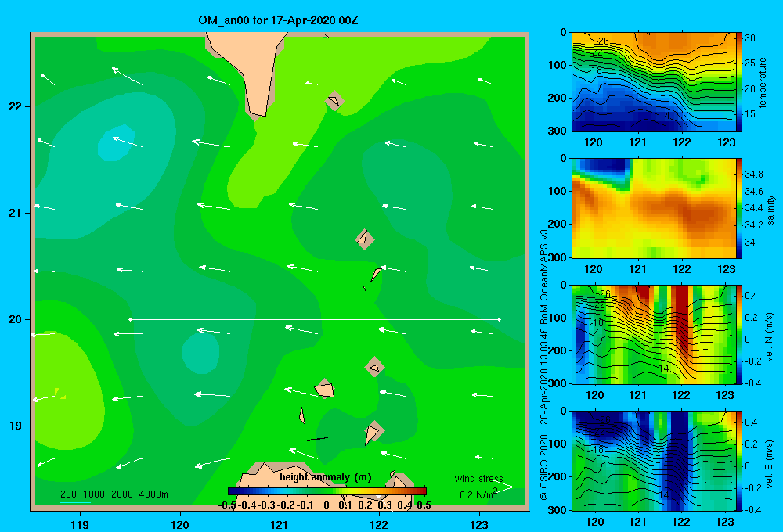Click the 0.5 tick on height anomaly bar
This screenshot has height=532, width=783.
(424, 505)
